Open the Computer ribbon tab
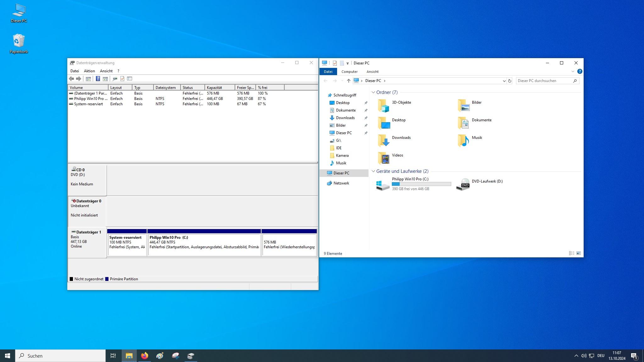Viewport: 644px width, 362px height. click(x=349, y=72)
